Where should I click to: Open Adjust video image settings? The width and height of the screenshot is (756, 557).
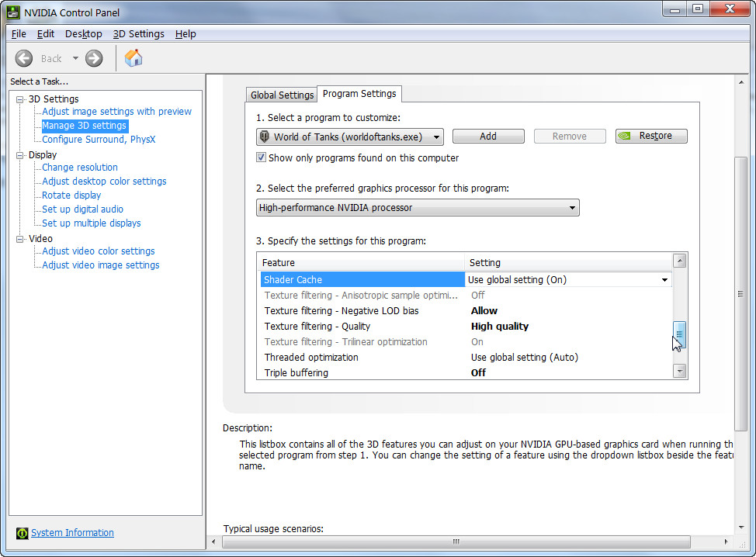(100, 265)
